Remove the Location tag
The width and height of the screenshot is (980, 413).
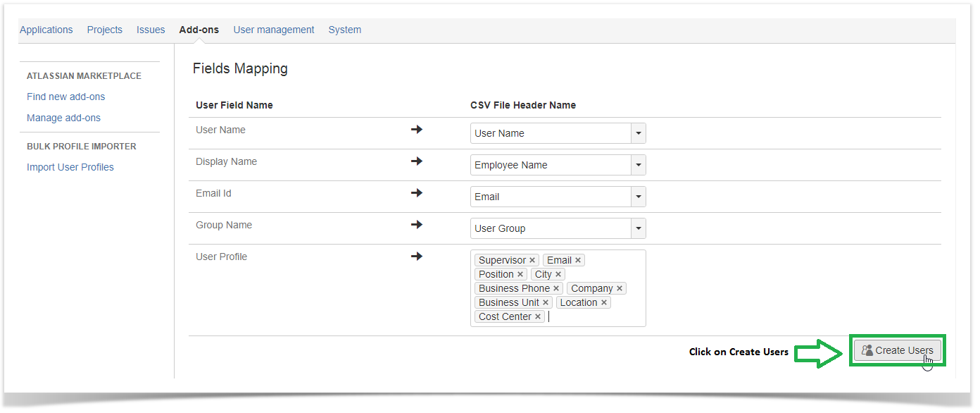click(604, 303)
